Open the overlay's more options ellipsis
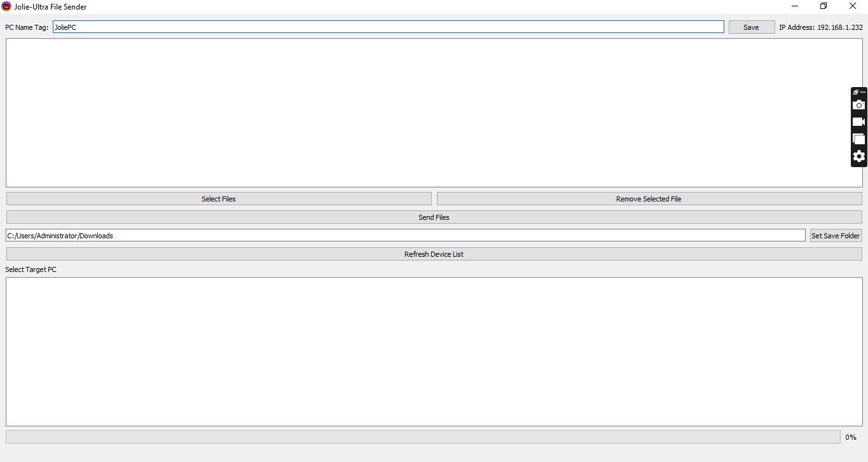Image resolution: width=868 pixels, height=462 pixels. click(863, 92)
